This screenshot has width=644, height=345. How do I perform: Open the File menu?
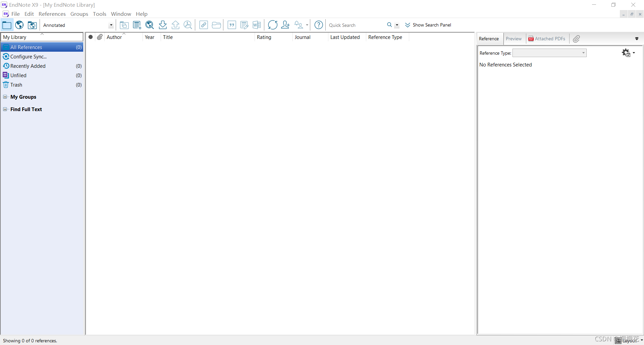[15, 14]
